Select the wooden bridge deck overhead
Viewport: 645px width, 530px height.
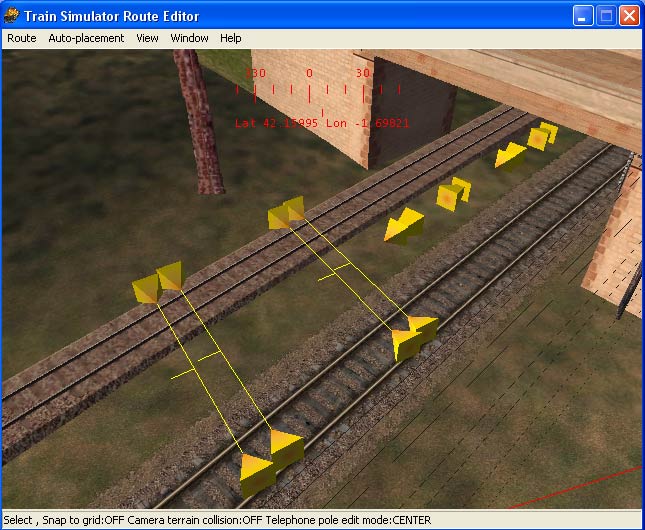[520, 75]
